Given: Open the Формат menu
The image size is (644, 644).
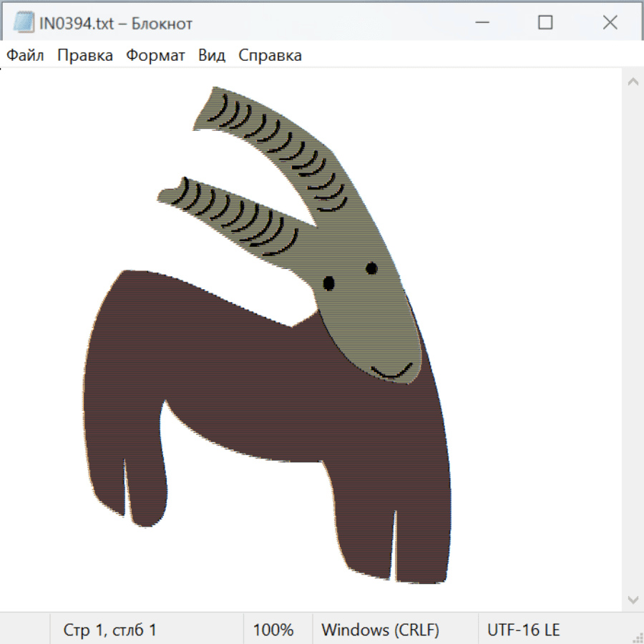Looking at the screenshot, I should pos(155,56).
